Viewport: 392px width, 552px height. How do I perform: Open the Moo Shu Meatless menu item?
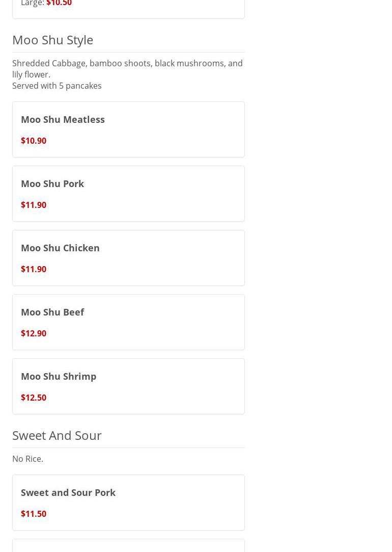(63, 119)
